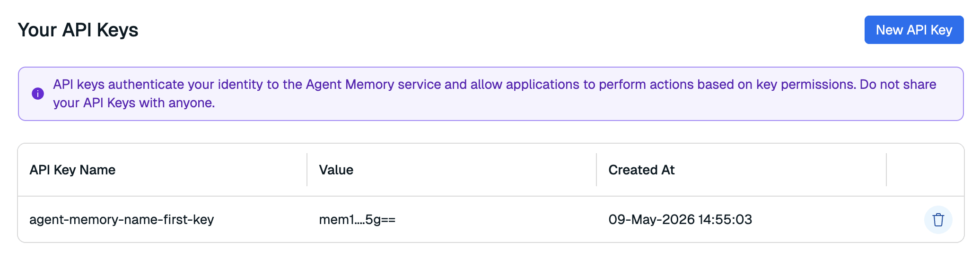This screenshot has height=259, width=980.
Task: Click divider between API Key Name and Value
Action: point(307,170)
